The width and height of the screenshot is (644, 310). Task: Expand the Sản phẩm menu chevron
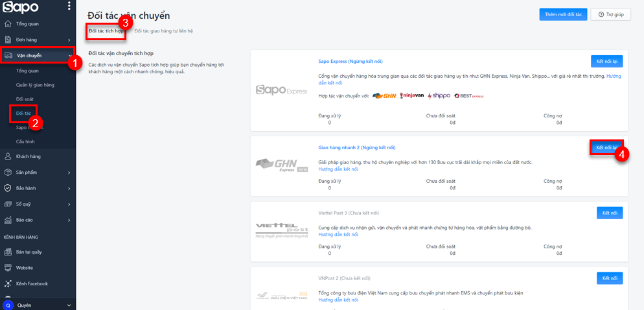pos(69,173)
